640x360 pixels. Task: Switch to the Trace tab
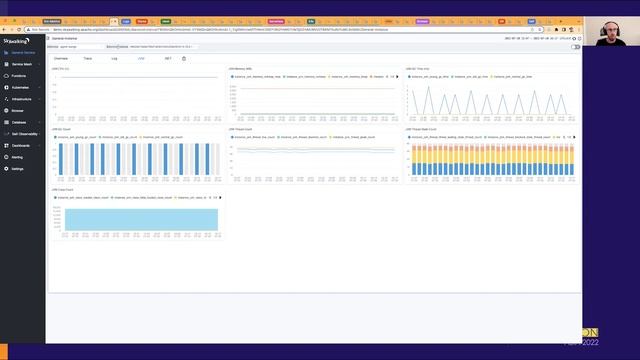coord(88,58)
